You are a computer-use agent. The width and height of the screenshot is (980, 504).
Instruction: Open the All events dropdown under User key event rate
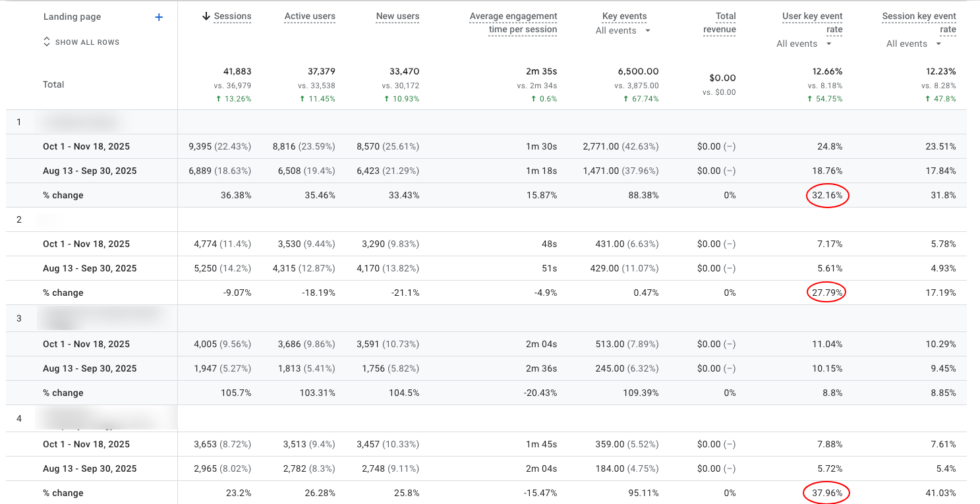pyautogui.click(x=803, y=43)
